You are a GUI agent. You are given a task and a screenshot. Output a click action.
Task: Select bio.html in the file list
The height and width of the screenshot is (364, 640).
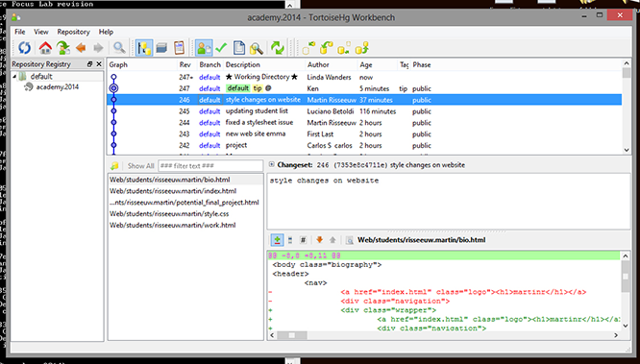[x=185, y=180]
